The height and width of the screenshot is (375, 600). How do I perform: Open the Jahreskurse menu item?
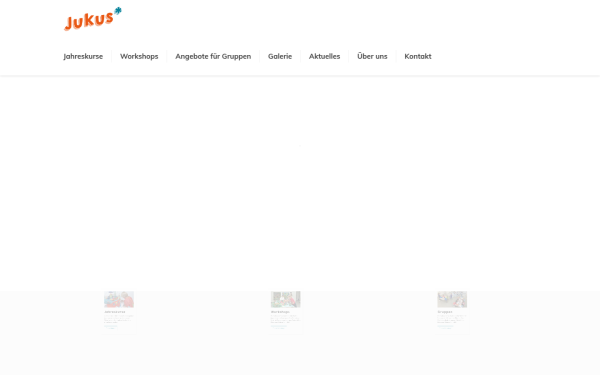coord(83,56)
